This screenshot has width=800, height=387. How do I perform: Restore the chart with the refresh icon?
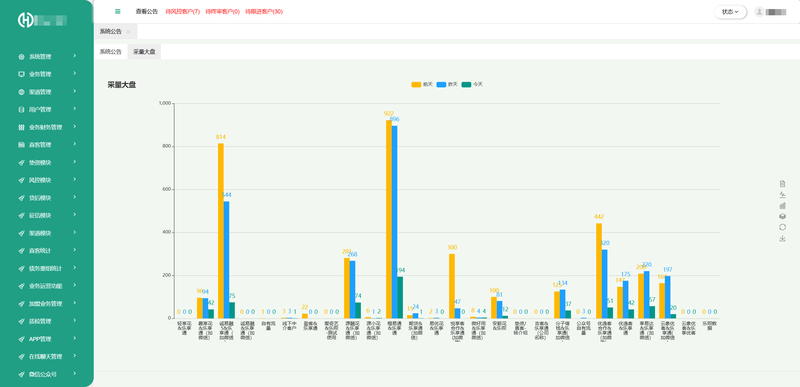(783, 227)
